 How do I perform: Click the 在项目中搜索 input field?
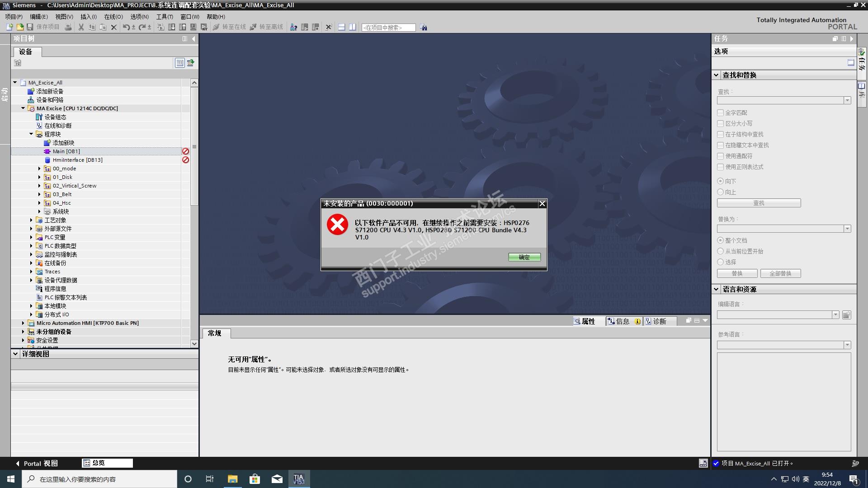click(x=388, y=28)
